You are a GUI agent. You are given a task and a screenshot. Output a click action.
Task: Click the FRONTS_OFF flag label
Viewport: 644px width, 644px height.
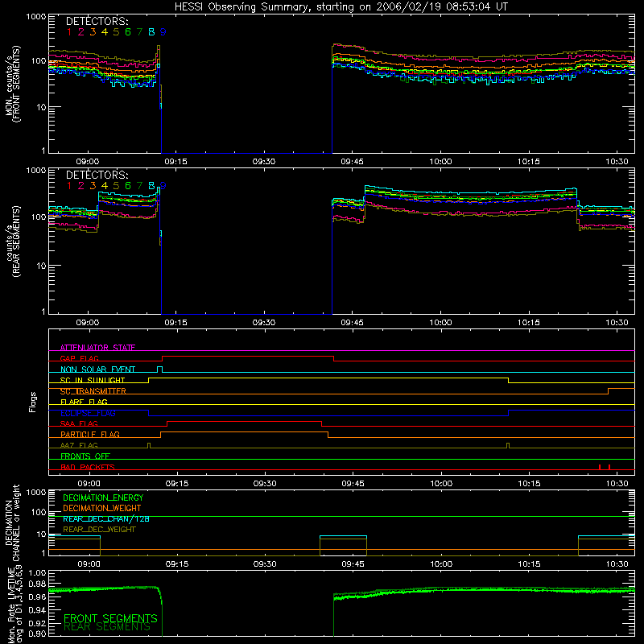tap(85, 456)
